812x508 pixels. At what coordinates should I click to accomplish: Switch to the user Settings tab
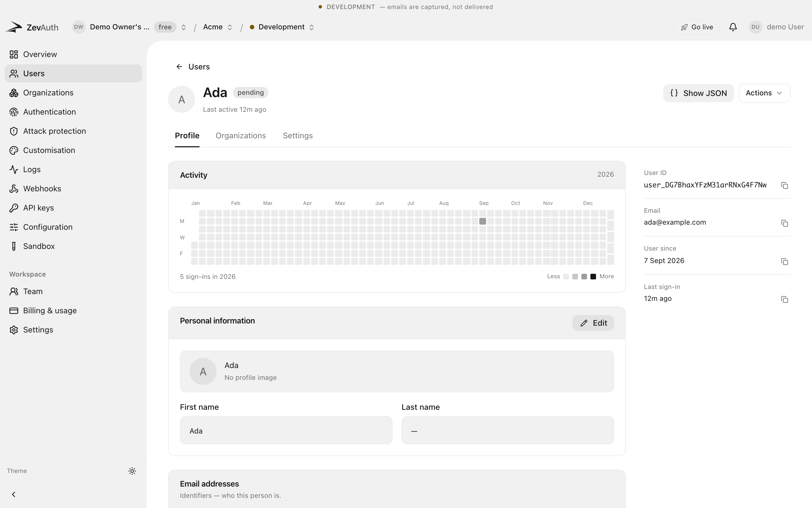click(298, 135)
